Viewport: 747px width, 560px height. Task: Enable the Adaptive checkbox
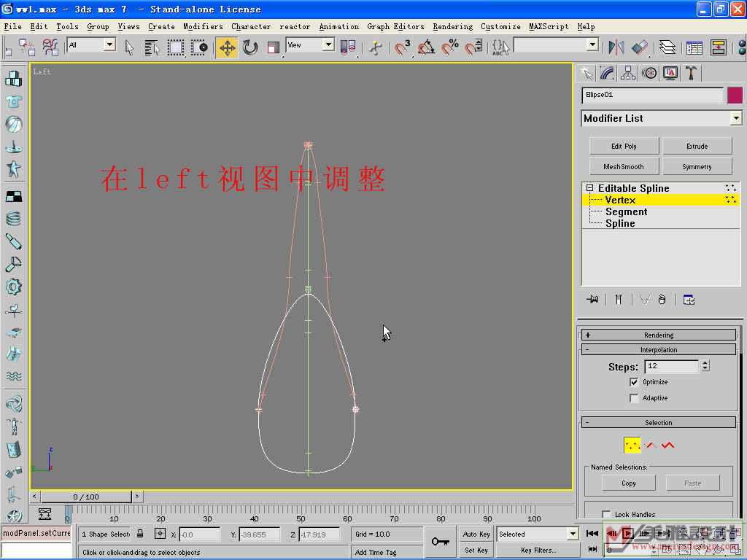634,398
